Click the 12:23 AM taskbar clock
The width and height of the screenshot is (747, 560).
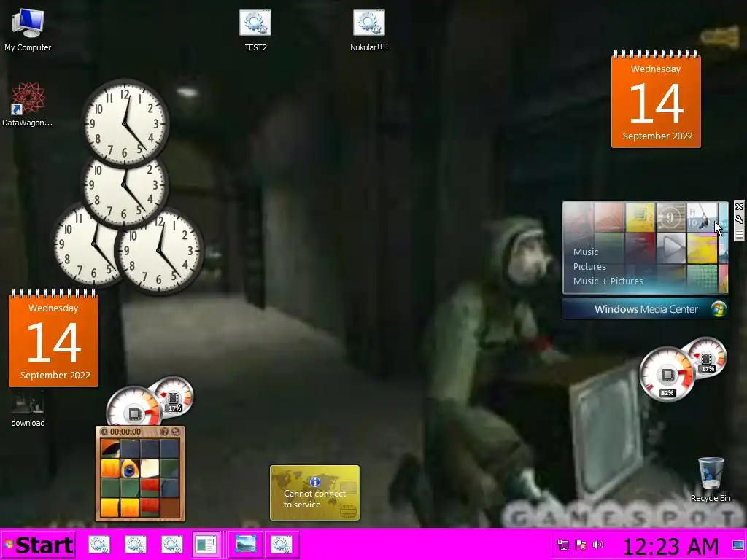tap(670, 546)
